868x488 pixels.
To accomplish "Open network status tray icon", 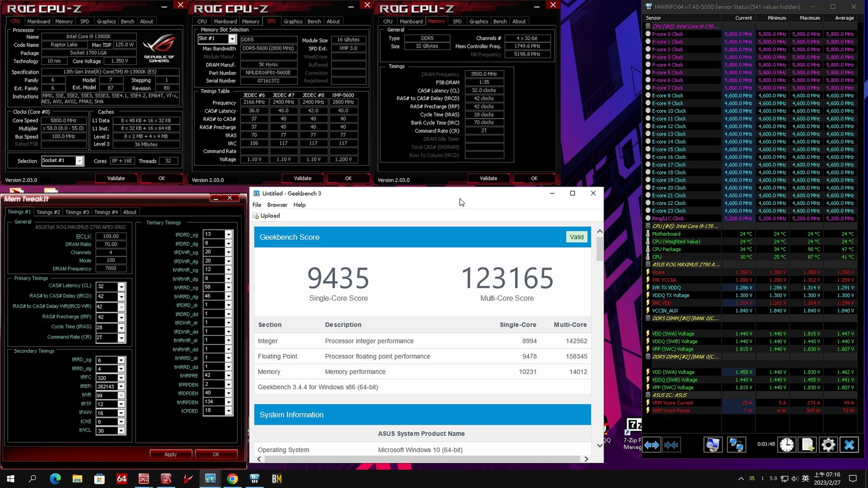I will [784, 479].
